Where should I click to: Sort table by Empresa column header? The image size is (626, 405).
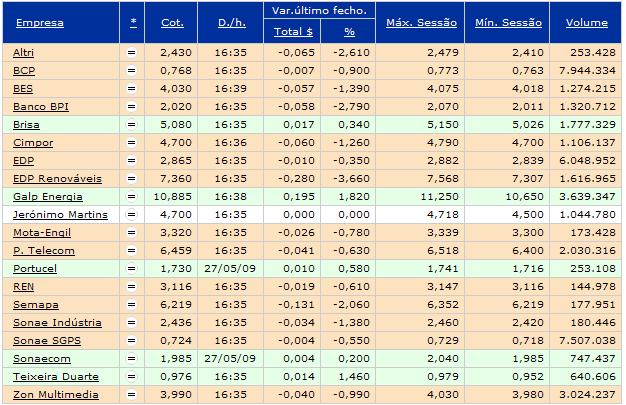click(x=40, y=23)
